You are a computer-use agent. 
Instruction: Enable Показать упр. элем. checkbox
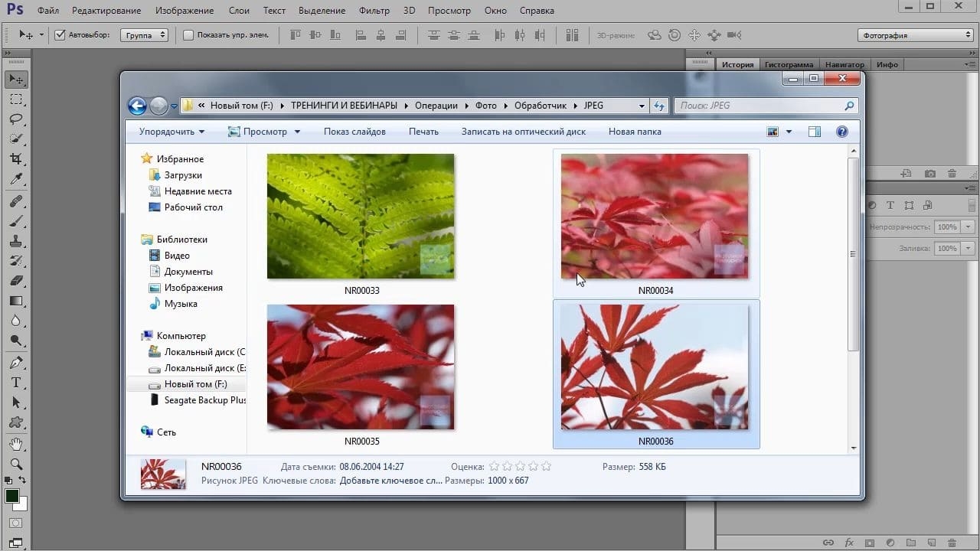[x=188, y=35]
